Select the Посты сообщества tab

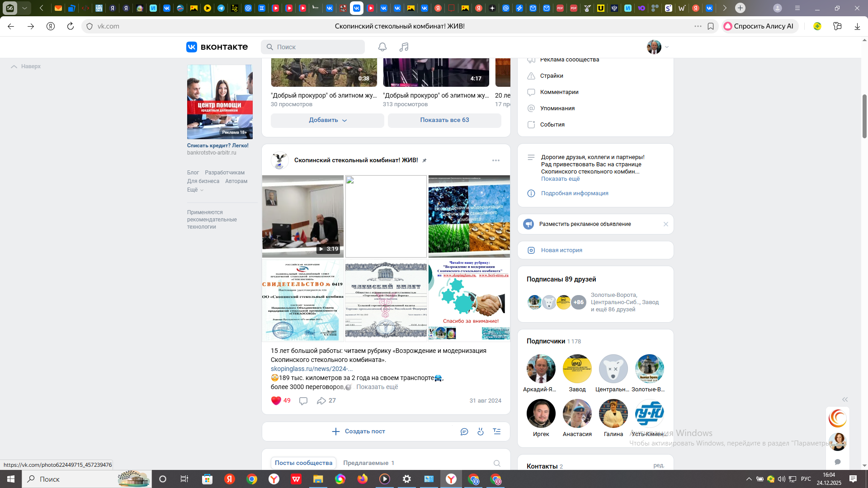pos(303,463)
